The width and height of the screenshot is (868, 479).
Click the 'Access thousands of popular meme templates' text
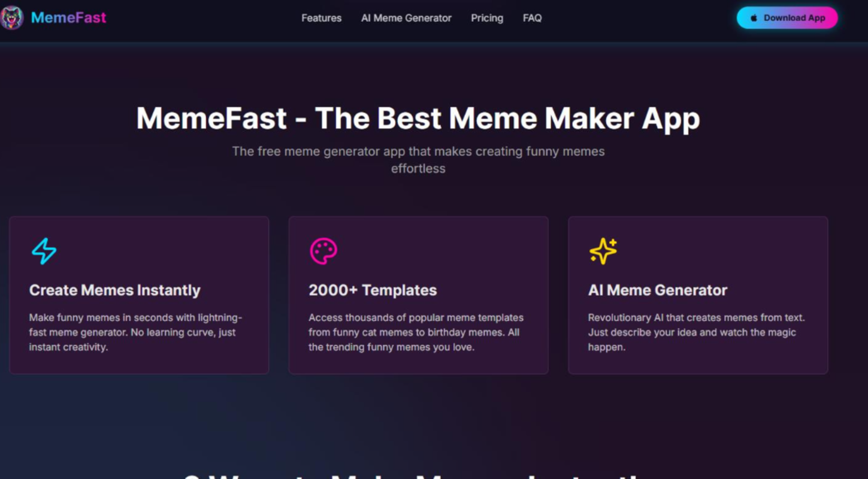pos(416,332)
